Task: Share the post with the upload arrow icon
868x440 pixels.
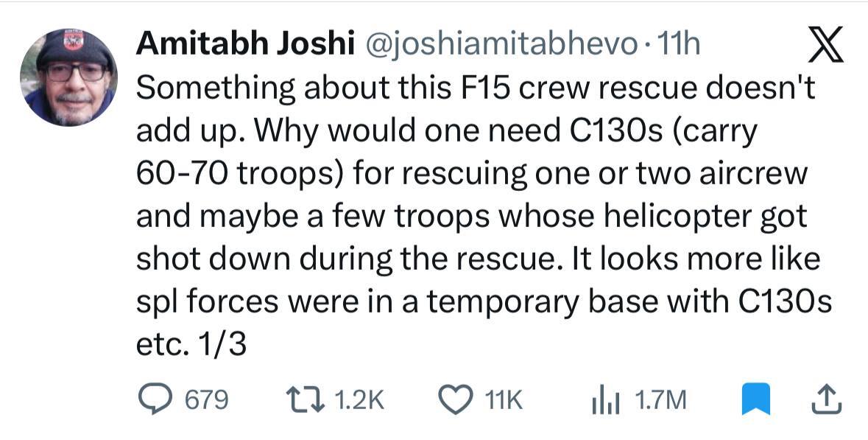Action: (827, 399)
